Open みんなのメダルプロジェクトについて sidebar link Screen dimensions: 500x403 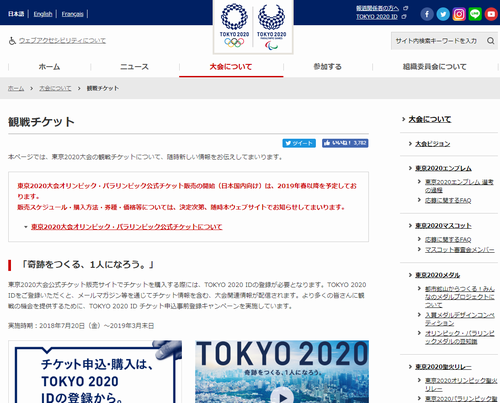(x=460, y=297)
